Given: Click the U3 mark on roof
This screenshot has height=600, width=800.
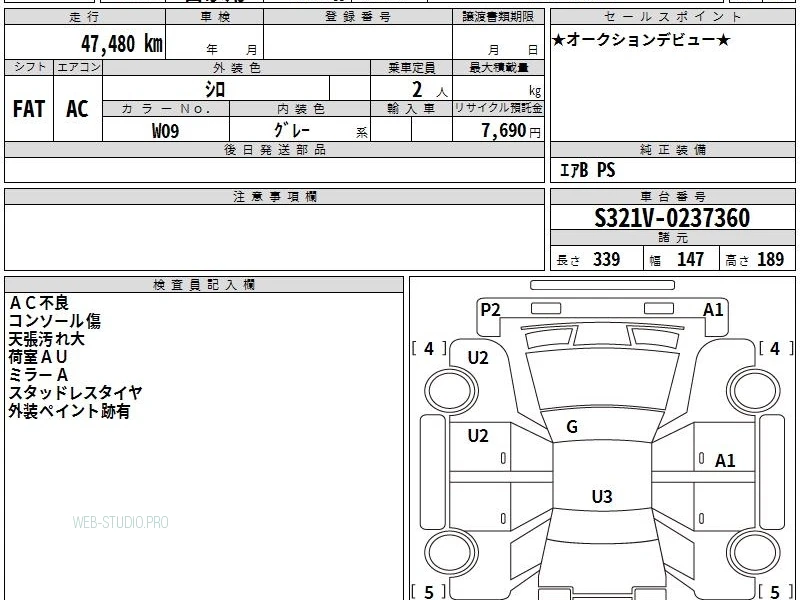Looking at the screenshot, I should (602, 496).
